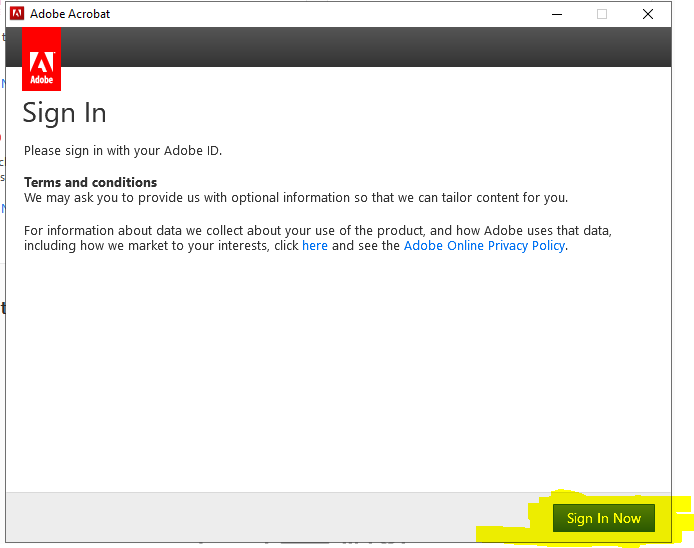
Task: Click the Sign In Now button
Action: [x=604, y=518]
